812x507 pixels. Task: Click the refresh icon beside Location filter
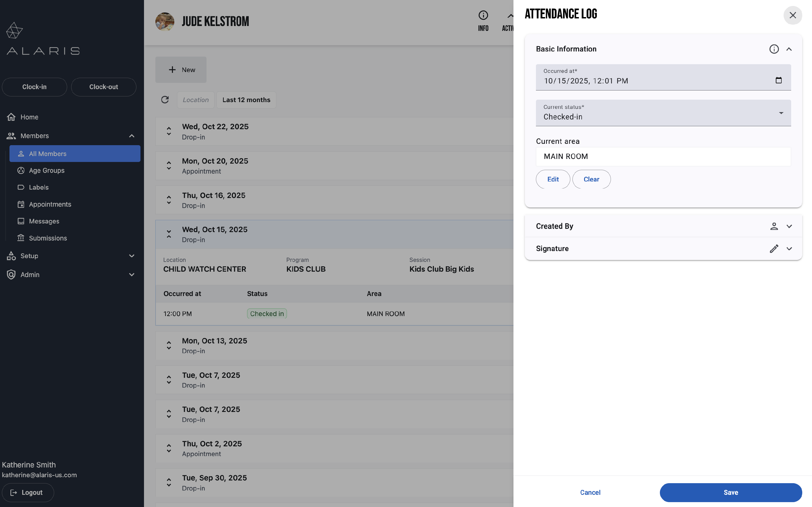click(x=165, y=100)
